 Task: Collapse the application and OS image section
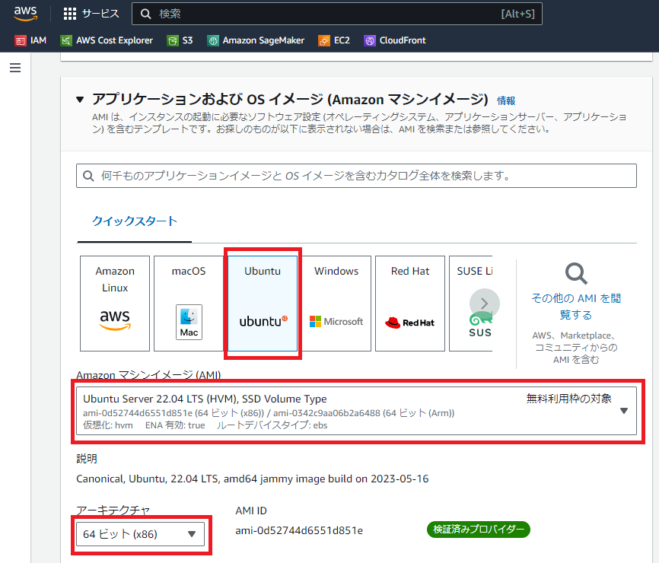pos(80,100)
